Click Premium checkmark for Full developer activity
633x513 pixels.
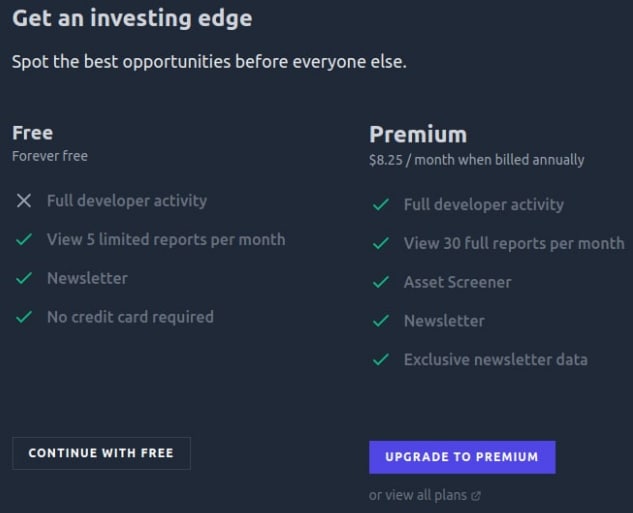tap(380, 205)
